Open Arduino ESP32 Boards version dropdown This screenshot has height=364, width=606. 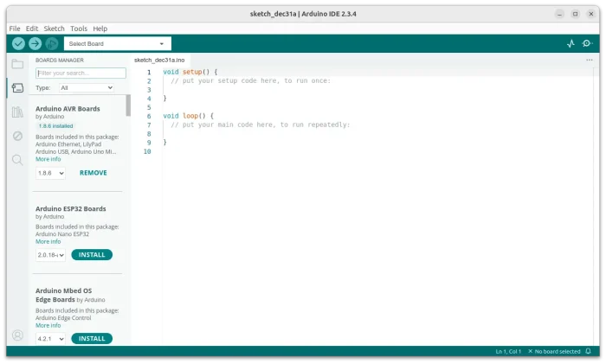50,255
